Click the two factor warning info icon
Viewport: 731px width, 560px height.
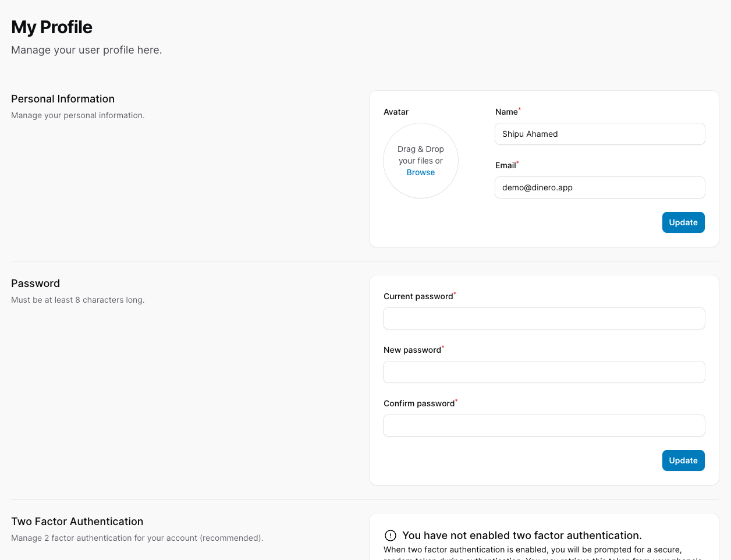[x=391, y=536]
